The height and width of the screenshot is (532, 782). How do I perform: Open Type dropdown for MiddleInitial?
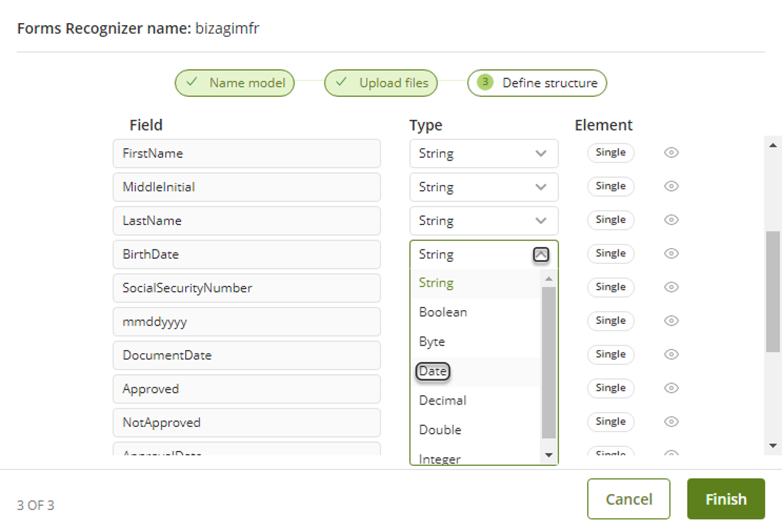[x=484, y=188]
